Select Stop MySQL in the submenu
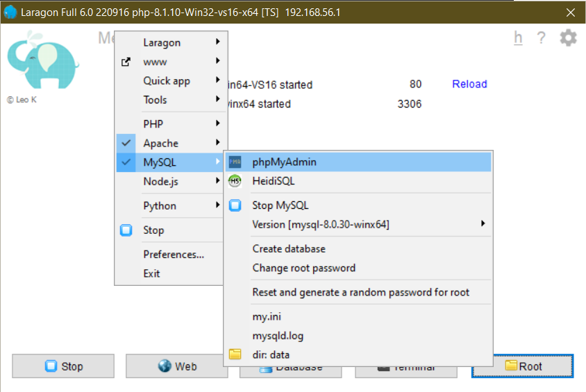Viewport: 586px width, 392px height. click(358, 205)
